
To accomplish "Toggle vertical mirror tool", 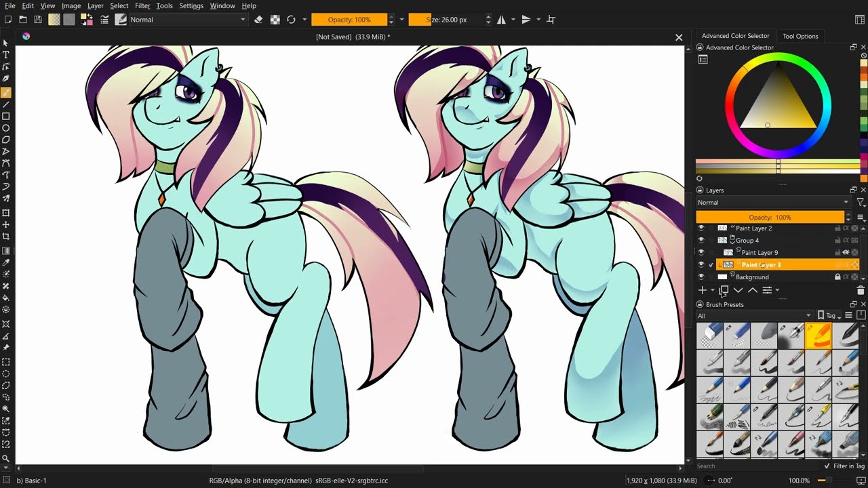I will [526, 20].
